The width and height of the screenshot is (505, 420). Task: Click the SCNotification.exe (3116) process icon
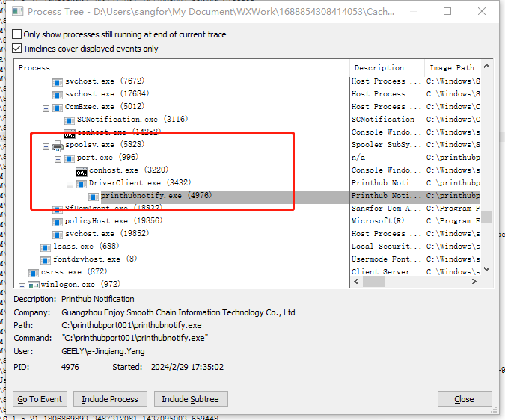pos(70,120)
